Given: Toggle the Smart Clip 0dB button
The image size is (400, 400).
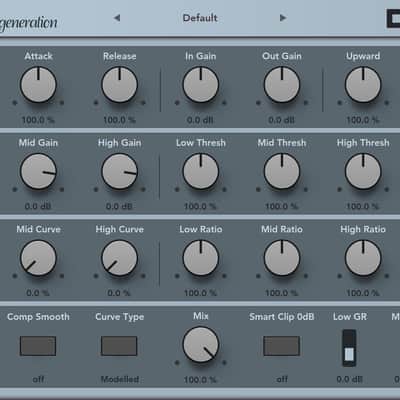Looking at the screenshot, I should click(282, 346).
